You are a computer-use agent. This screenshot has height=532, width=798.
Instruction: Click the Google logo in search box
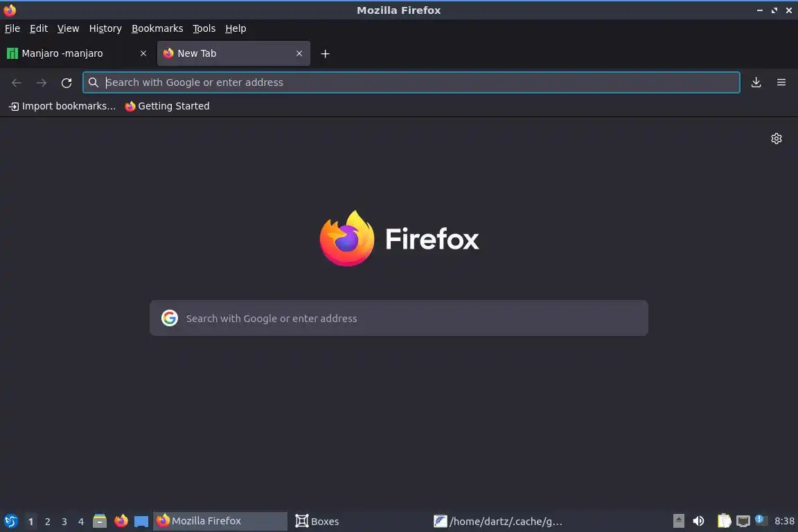click(170, 318)
